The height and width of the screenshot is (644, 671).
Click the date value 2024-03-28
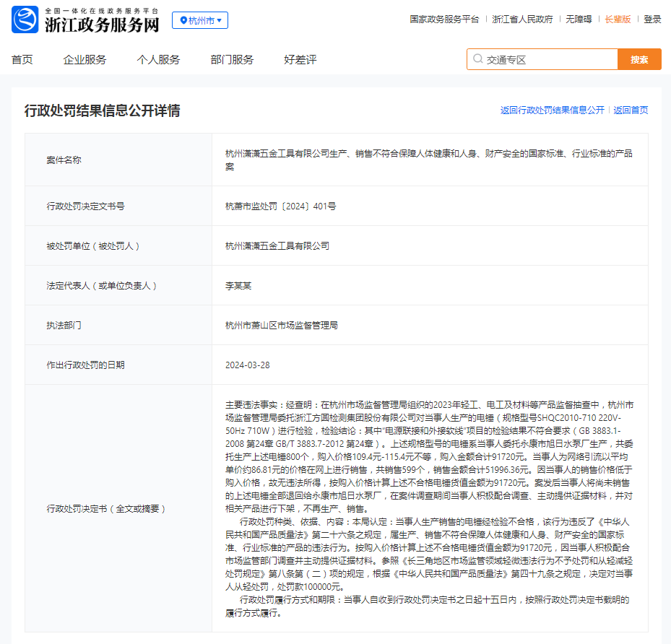[x=247, y=365]
